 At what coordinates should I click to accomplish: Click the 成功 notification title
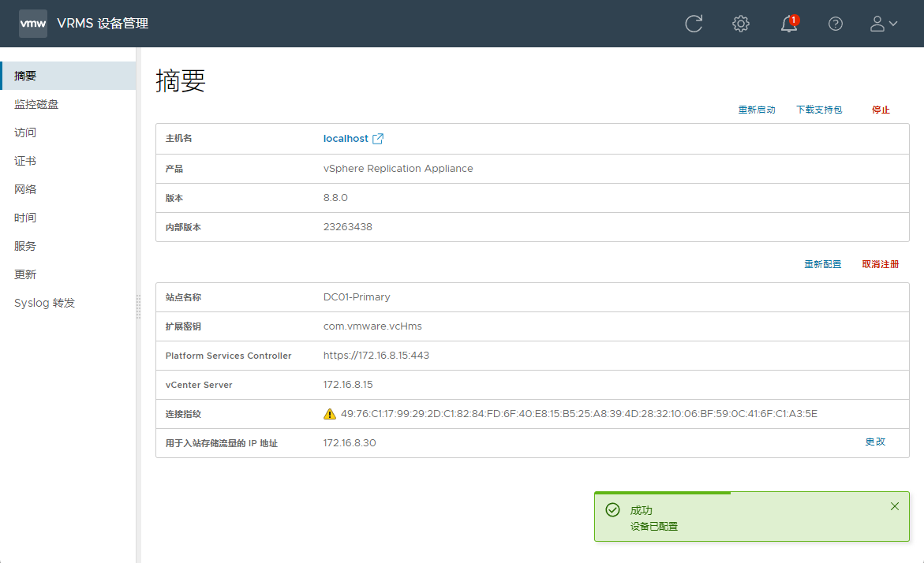click(x=642, y=511)
